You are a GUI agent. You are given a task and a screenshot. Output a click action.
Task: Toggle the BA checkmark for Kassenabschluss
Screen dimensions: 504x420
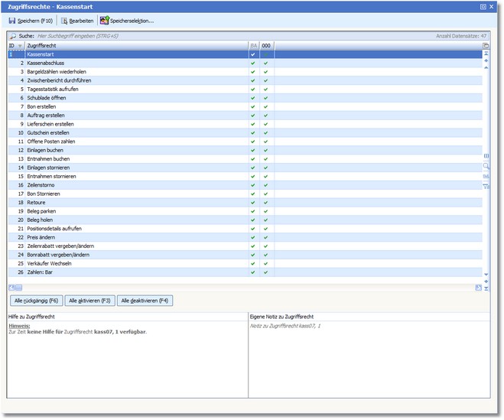(253, 63)
